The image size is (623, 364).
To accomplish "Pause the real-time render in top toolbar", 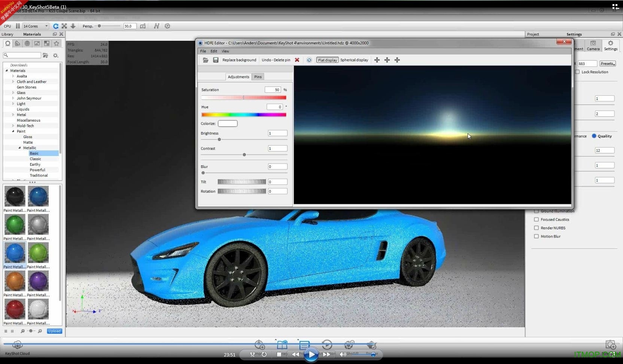I will pos(18,26).
